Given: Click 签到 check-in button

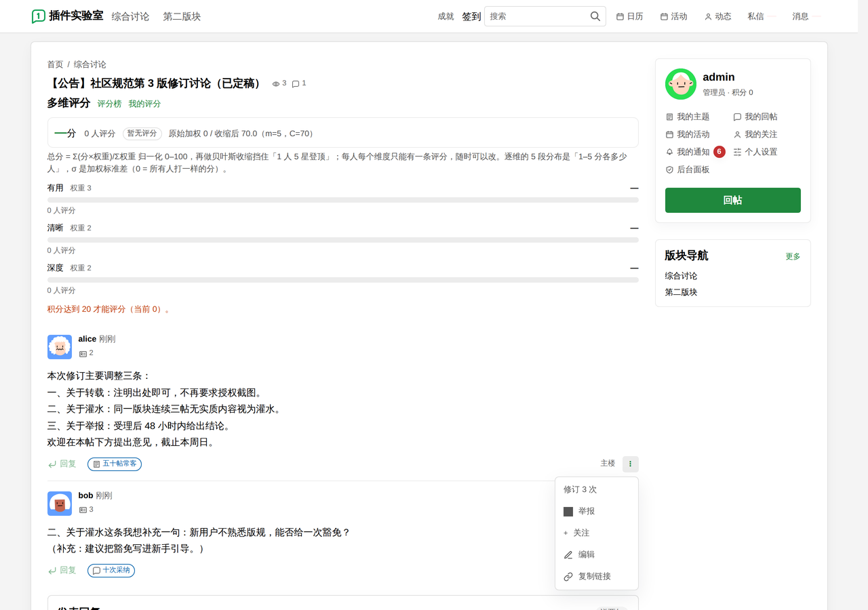Looking at the screenshot, I should click(x=471, y=16).
